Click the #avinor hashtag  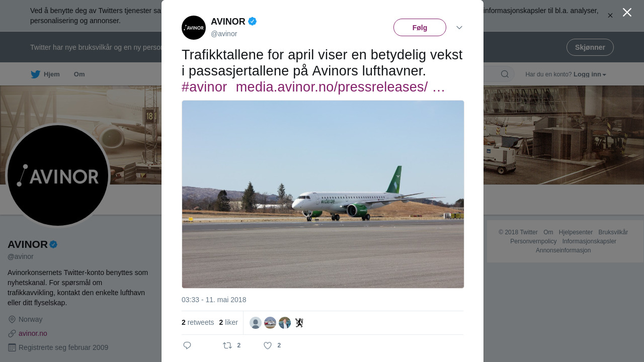pos(204,87)
